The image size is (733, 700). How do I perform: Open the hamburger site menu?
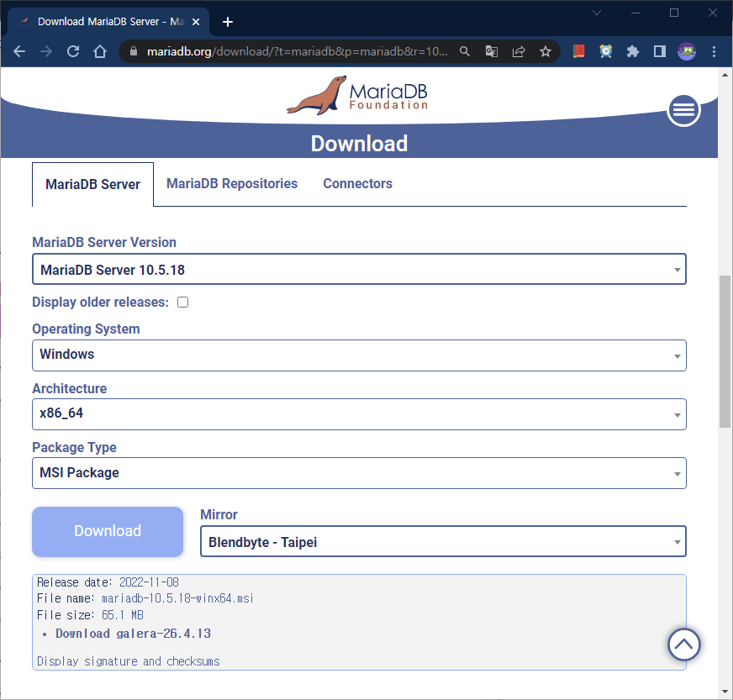[683, 110]
